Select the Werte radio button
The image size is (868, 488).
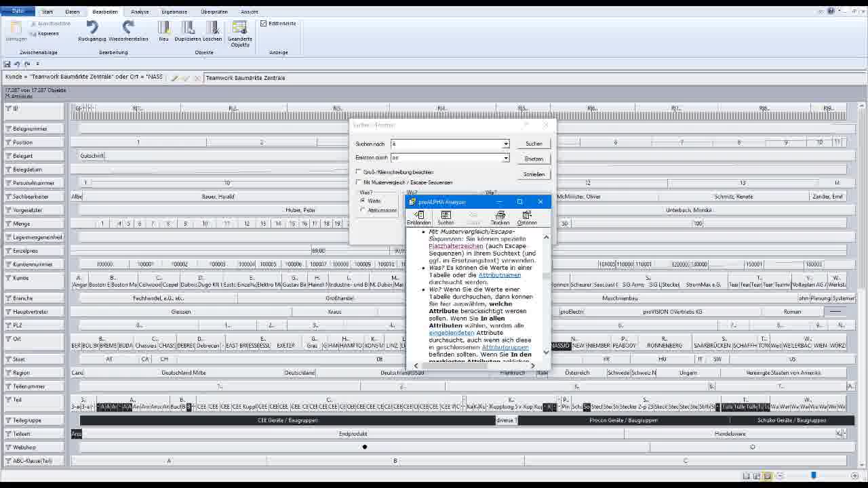click(x=363, y=201)
